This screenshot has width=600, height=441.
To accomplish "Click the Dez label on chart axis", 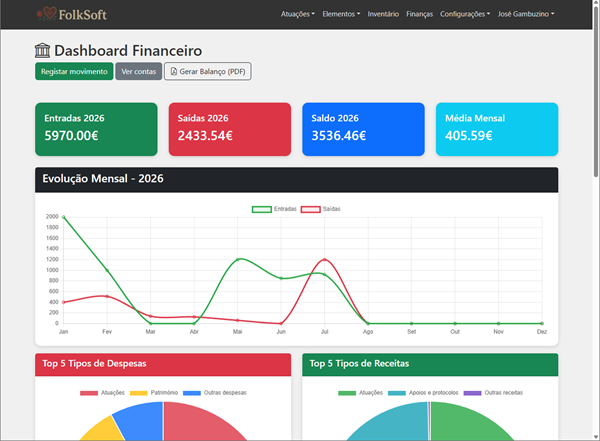I will click(x=542, y=332).
